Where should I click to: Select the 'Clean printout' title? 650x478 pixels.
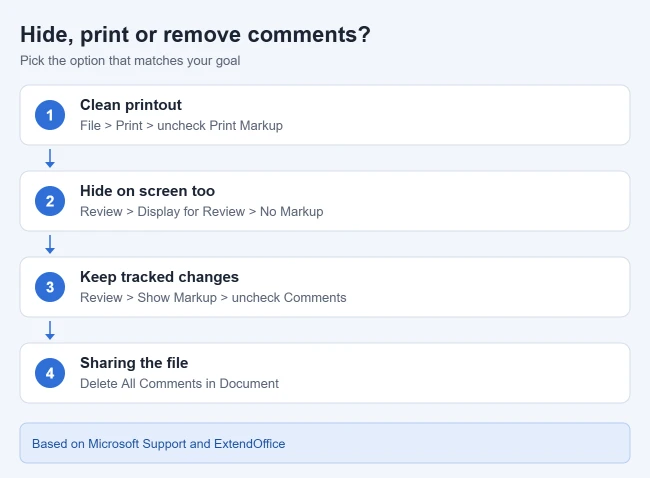point(131,105)
